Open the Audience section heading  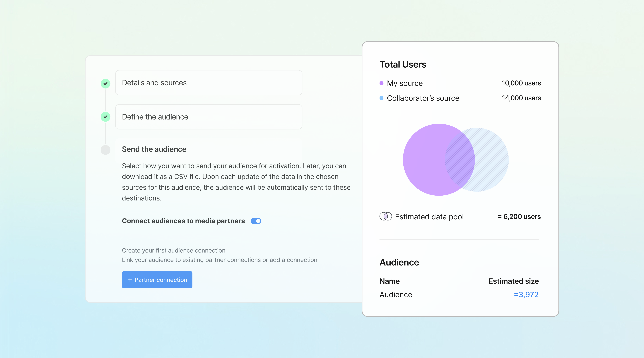coord(399,262)
